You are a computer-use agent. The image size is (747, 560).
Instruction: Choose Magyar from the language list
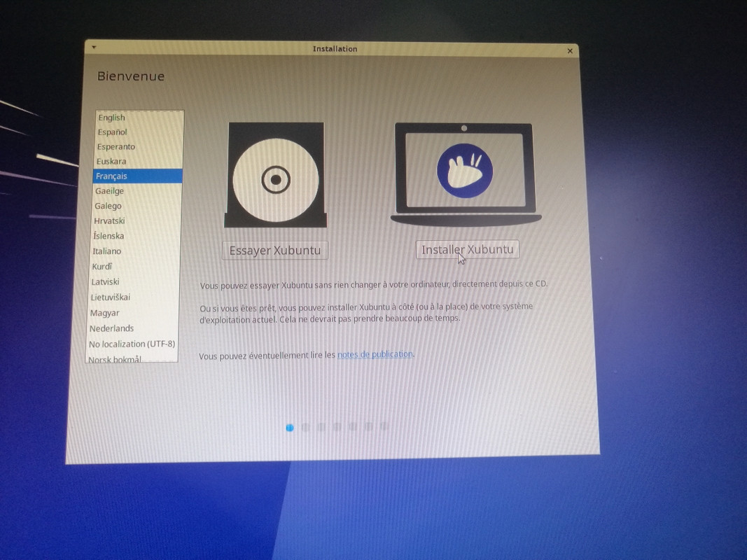[x=133, y=313]
